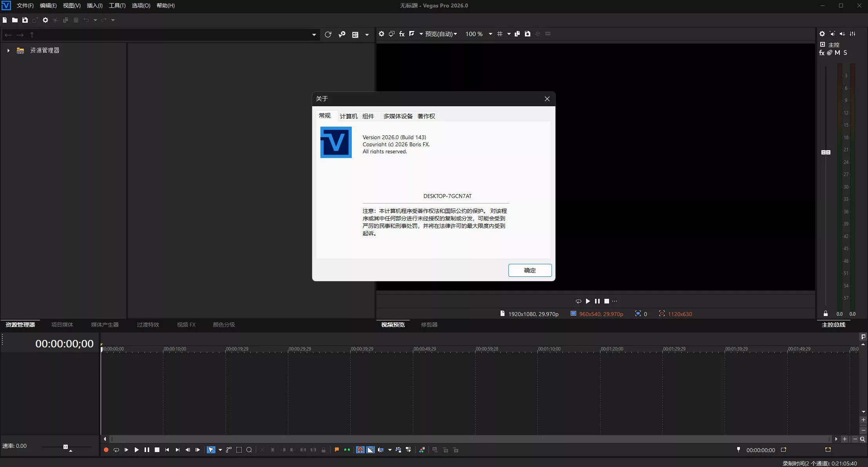Save project using the disk icon
The image size is (868, 467).
(x=25, y=20)
